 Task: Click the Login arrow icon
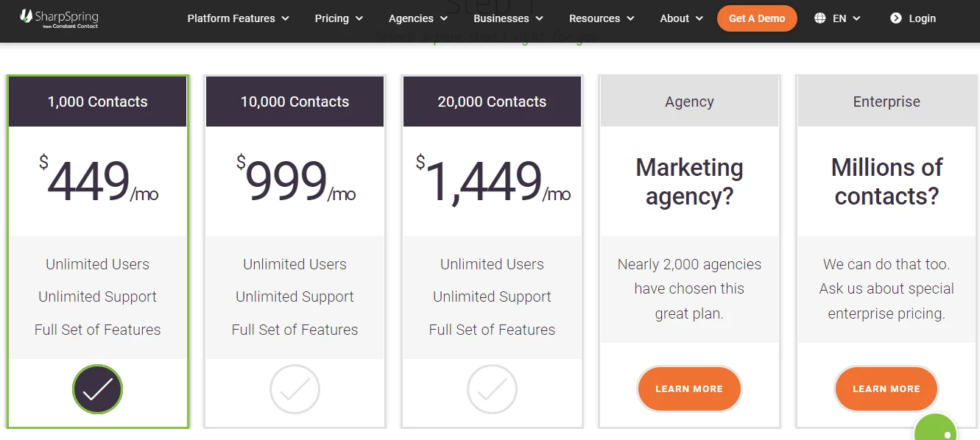click(895, 18)
